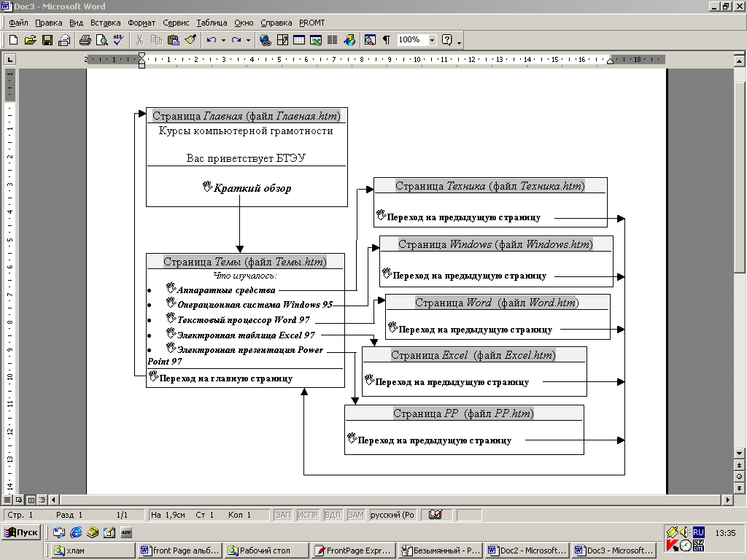Copy selection using the toolbar Copy icon
747x560 pixels.
(156, 40)
